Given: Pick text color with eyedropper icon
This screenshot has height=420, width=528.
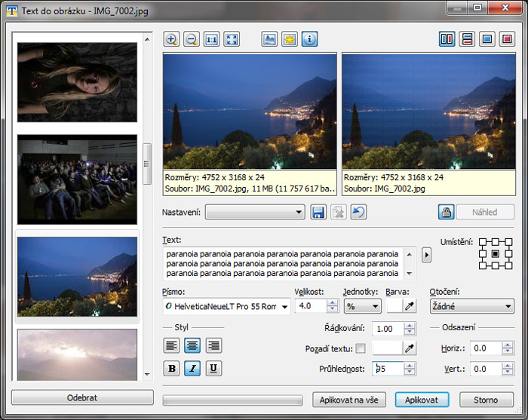Looking at the screenshot, I should [x=410, y=306].
